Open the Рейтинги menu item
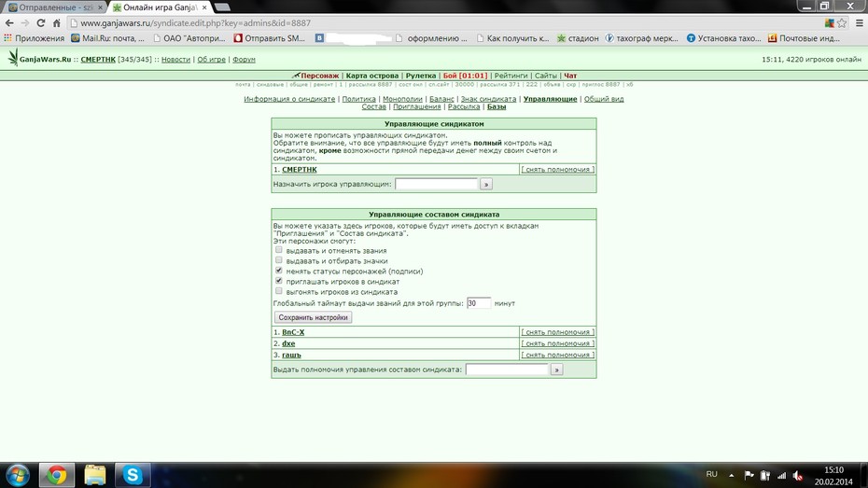868x488 pixels. pos(511,76)
